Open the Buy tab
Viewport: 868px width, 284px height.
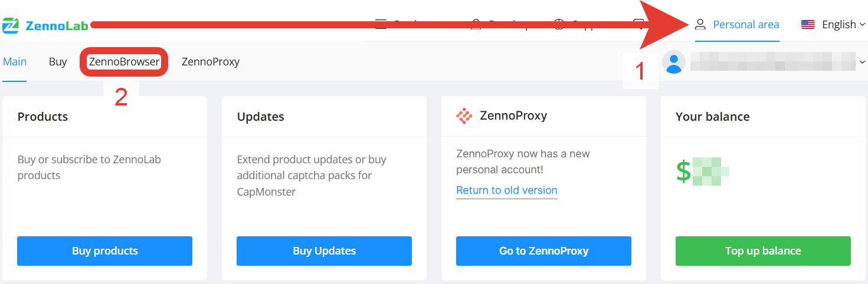click(x=58, y=61)
